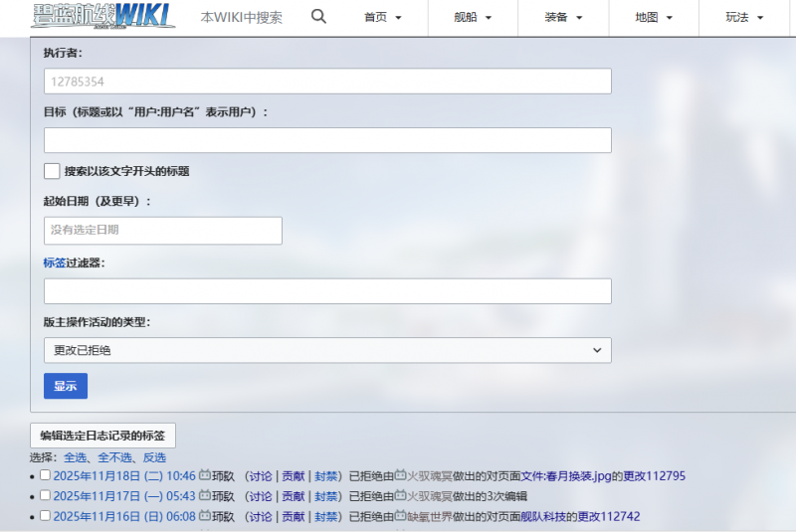The height and width of the screenshot is (532, 796).
Task: Open the 地图 navigation menu
Action: [654, 18]
